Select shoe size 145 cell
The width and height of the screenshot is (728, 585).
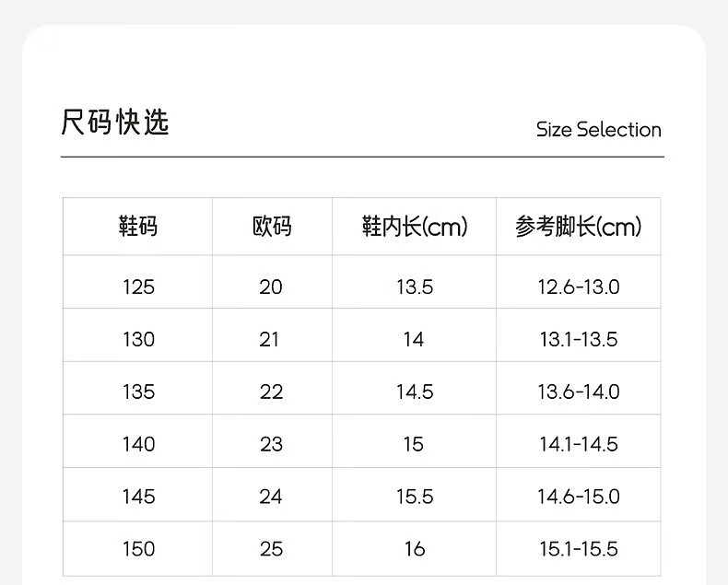click(x=138, y=497)
